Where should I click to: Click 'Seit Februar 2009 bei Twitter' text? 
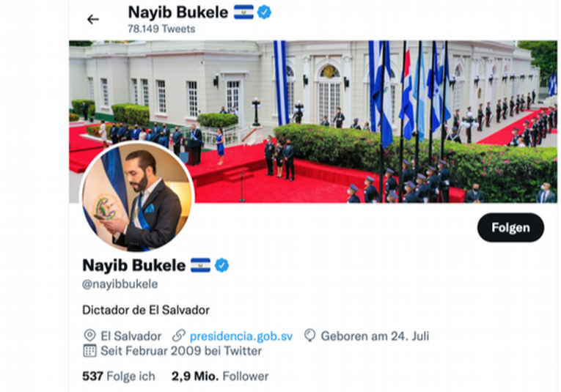(181, 351)
